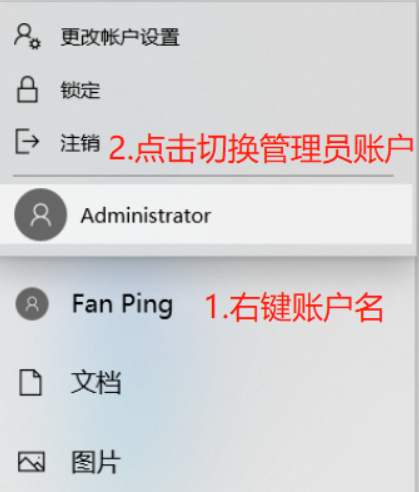419x492 pixels.
Task: Click the Fan Ping user avatar
Action: [32, 304]
